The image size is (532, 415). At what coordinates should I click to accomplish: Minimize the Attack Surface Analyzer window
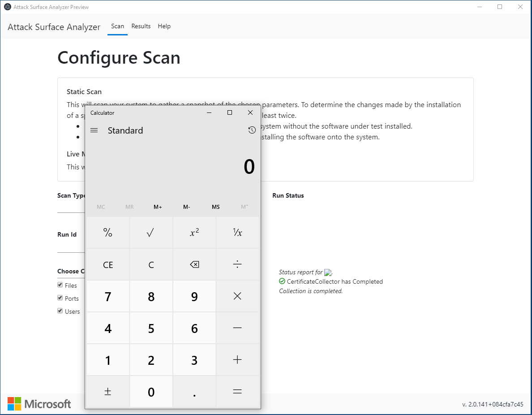[x=480, y=7]
